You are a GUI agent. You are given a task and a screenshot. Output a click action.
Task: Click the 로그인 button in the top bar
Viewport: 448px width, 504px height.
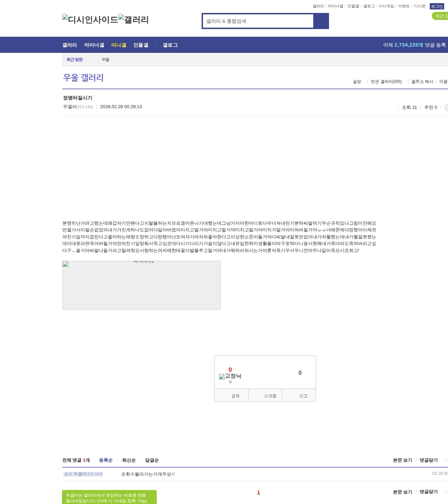click(437, 6)
